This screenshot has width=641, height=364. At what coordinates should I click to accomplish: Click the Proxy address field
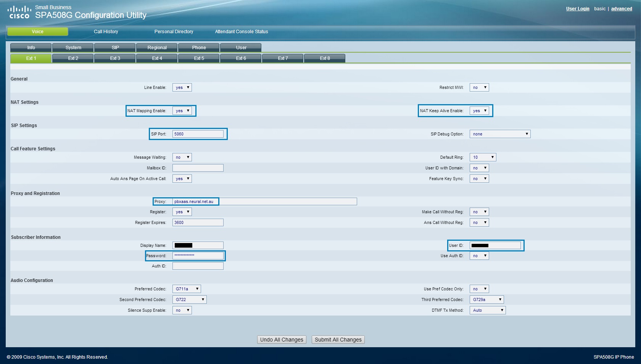coord(265,201)
